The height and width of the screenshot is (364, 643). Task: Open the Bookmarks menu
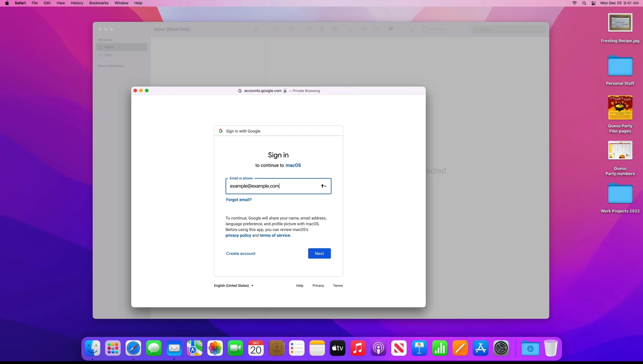[x=99, y=3]
